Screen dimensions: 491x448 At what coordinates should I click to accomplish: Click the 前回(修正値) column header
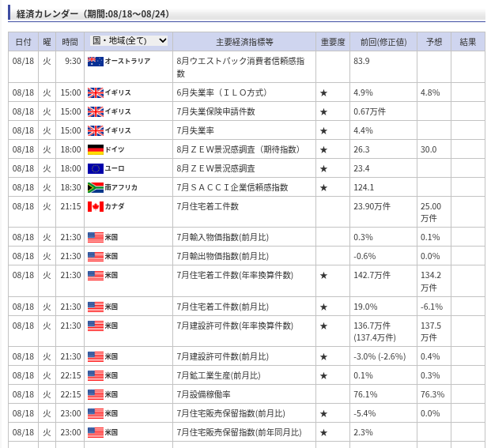pos(383,42)
